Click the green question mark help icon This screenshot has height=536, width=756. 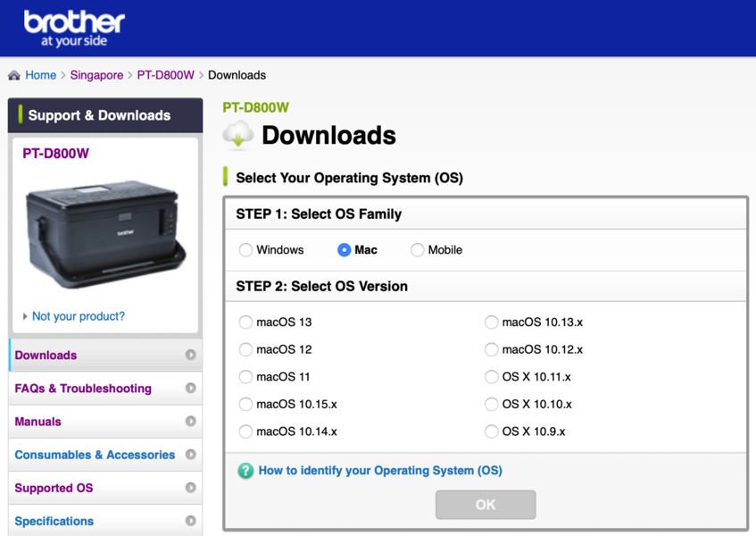point(245,471)
